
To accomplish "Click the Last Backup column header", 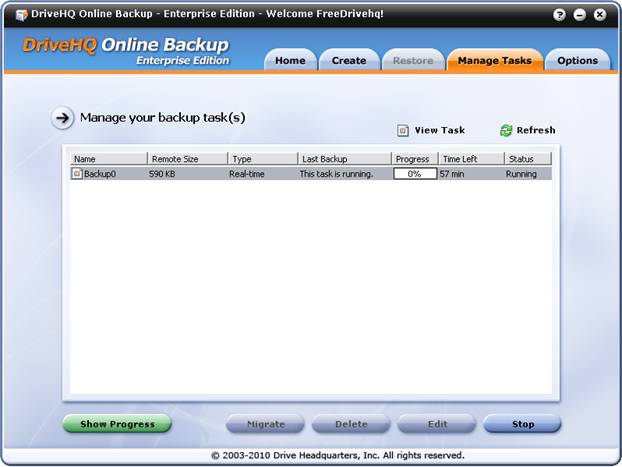I will [343, 159].
